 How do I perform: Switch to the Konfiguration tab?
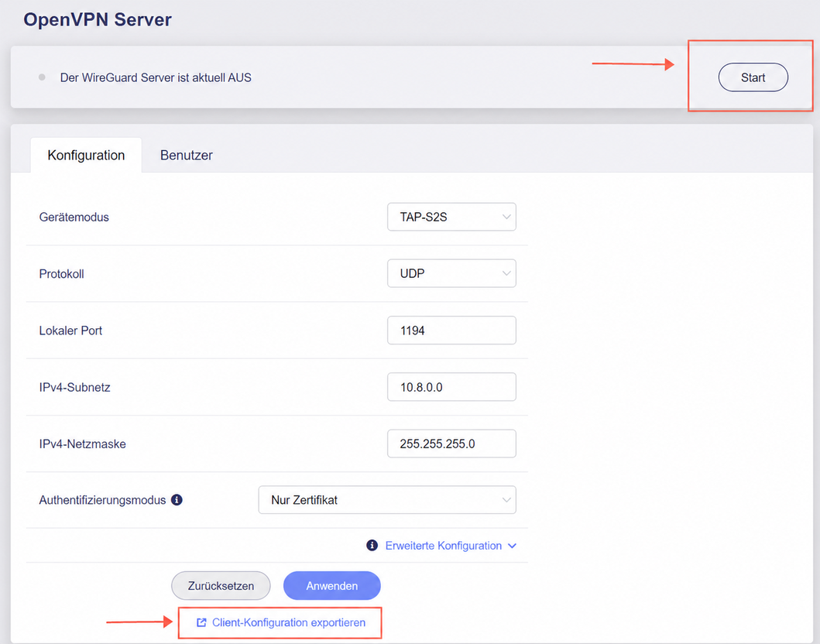tap(86, 156)
